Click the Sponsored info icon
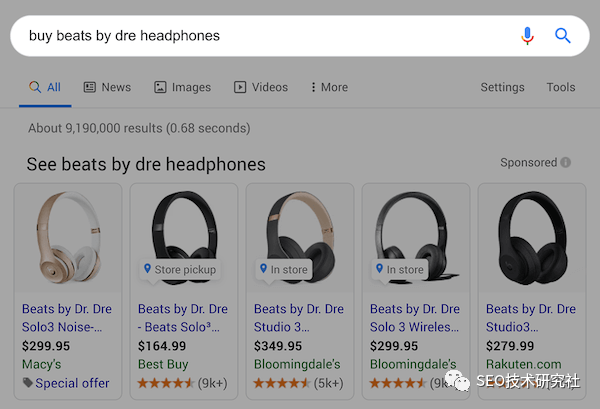 (566, 163)
